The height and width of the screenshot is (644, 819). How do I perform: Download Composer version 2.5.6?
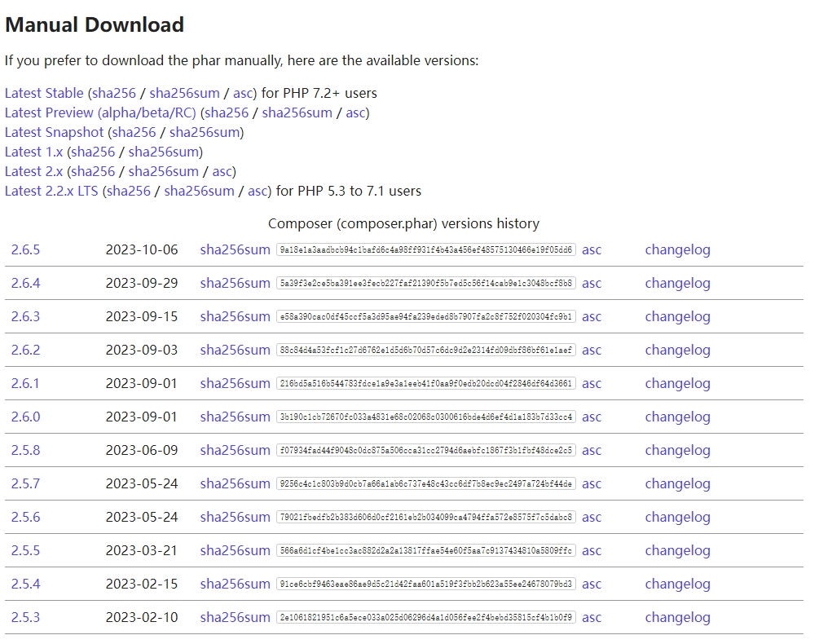pyautogui.click(x=25, y=517)
